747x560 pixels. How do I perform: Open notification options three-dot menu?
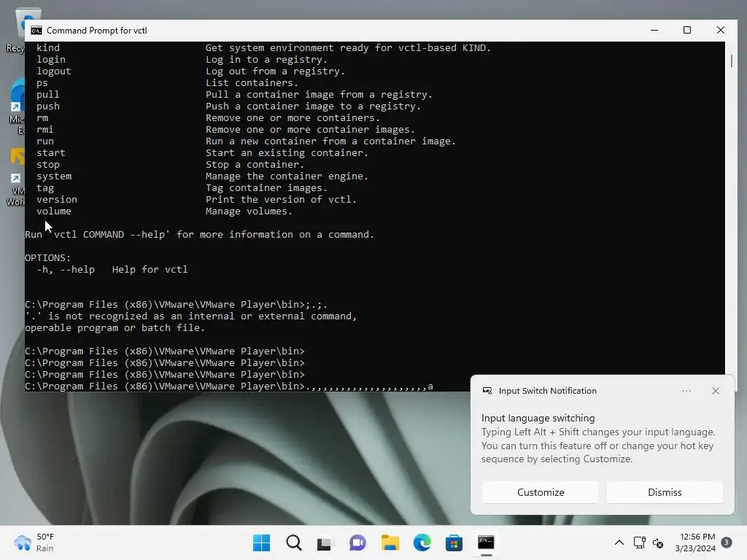point(686,391)
